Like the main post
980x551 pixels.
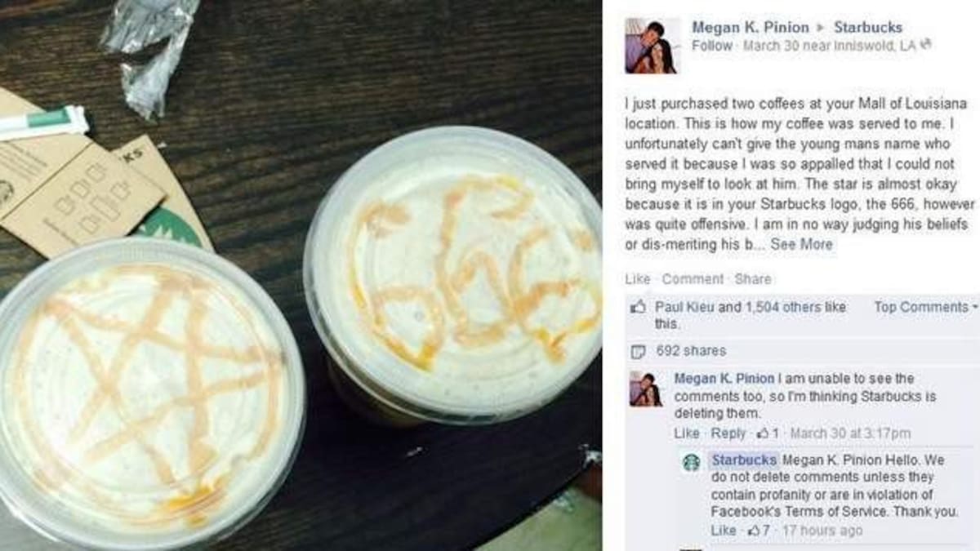tap(637, 279)
